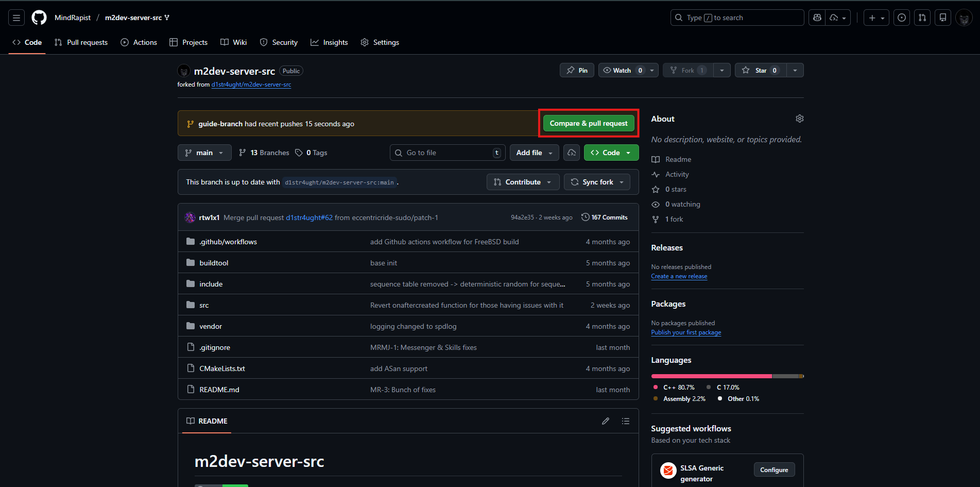Edit repository details gear icon
The image size is (980, 487).
point(799,119)
